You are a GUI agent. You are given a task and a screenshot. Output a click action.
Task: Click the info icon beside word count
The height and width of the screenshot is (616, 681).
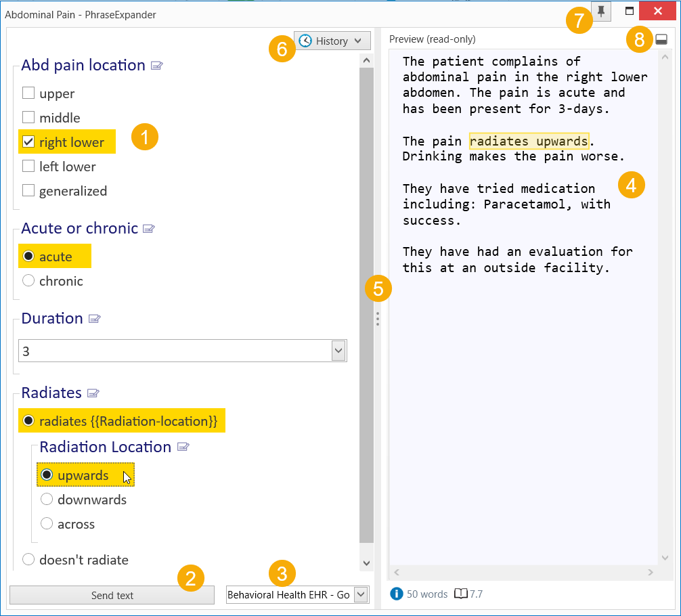tap(397, 594)
